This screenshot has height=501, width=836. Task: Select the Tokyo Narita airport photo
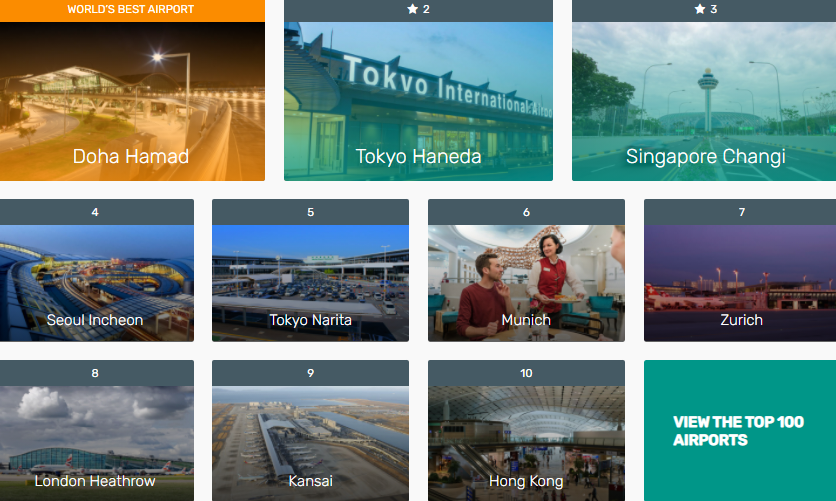click(x=310, y=283)
